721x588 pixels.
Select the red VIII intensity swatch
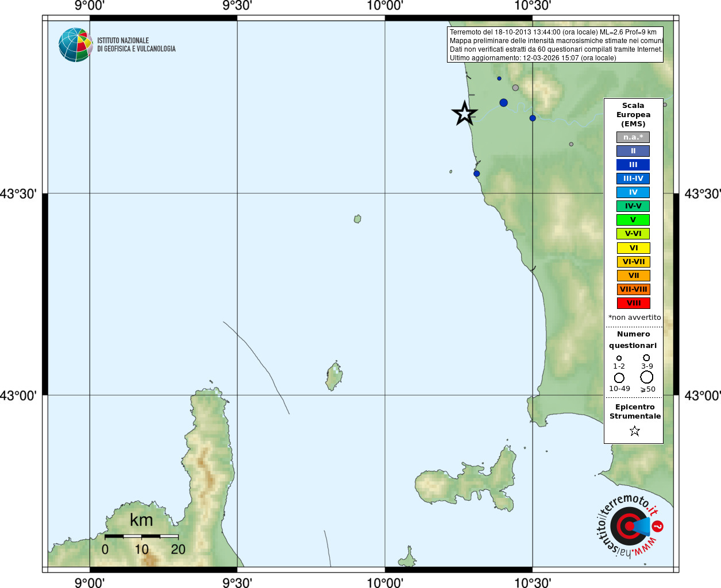pos(633,303)
